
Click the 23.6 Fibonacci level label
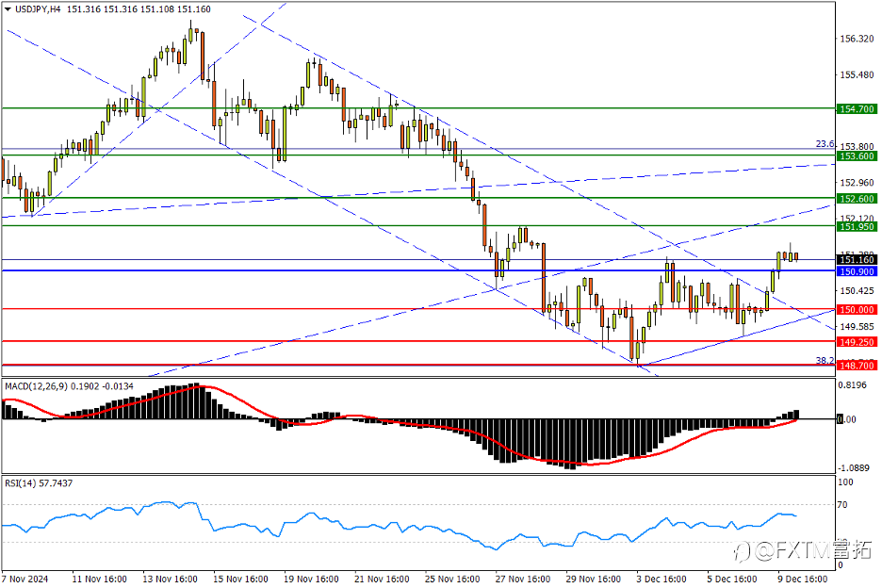coord(825,144)
